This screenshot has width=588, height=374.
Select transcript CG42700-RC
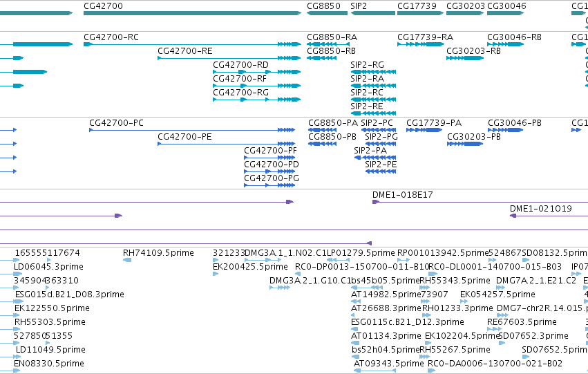tap(192, 44)
